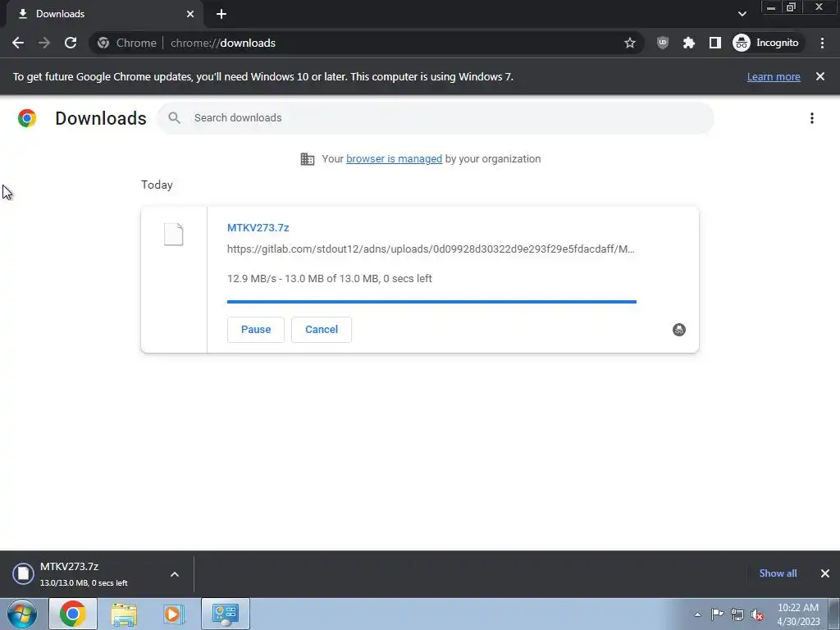Viewport: 840px width, 630px height.
Task: Open Chrome's three-dot main menu
Action: click(822, 43)
